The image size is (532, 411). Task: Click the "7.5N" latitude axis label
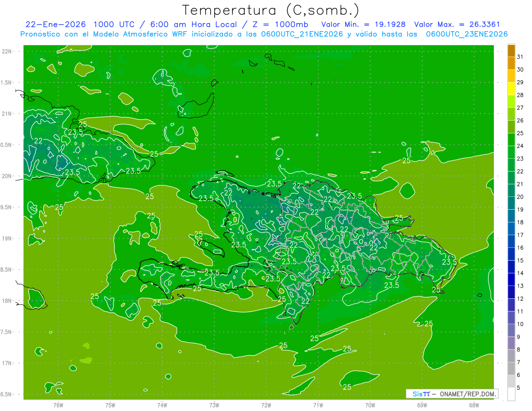(6, 332)
